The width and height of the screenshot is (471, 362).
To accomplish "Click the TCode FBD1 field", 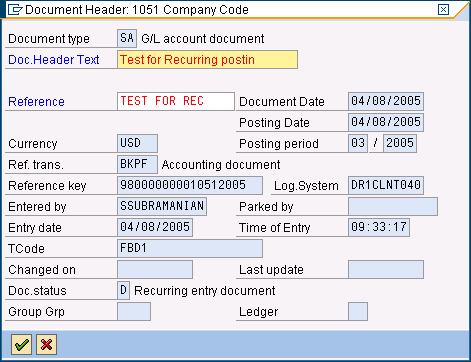I will (190, 248).
